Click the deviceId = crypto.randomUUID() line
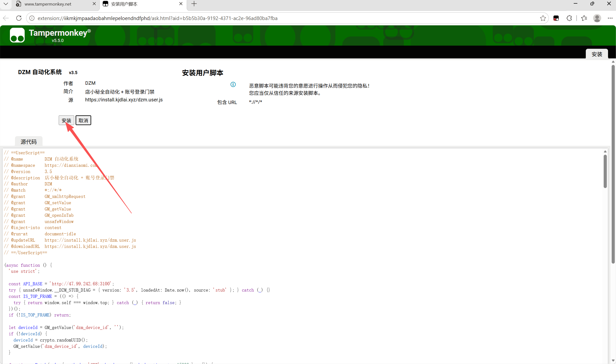This screenshot has height=364, width=616. pyautogui.click(x=51, y=340)
